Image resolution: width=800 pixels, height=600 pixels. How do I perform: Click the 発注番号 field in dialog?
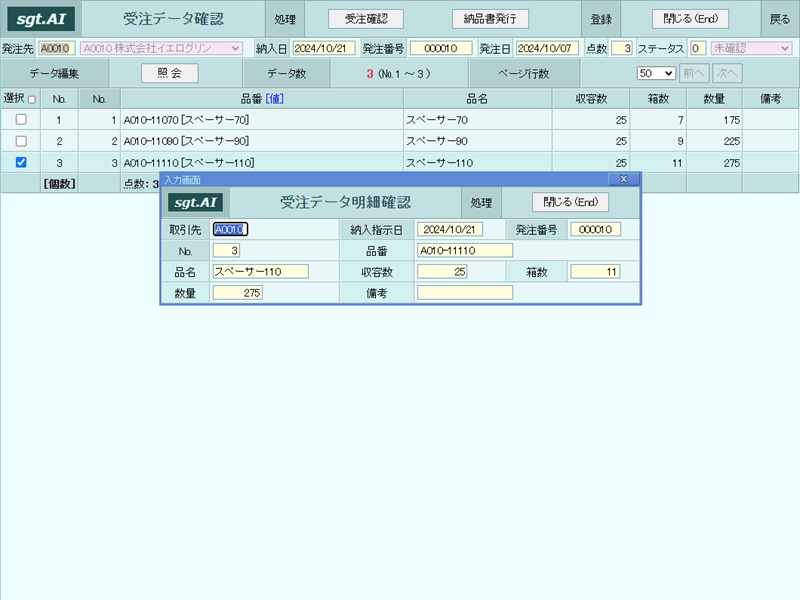(595, 230)
